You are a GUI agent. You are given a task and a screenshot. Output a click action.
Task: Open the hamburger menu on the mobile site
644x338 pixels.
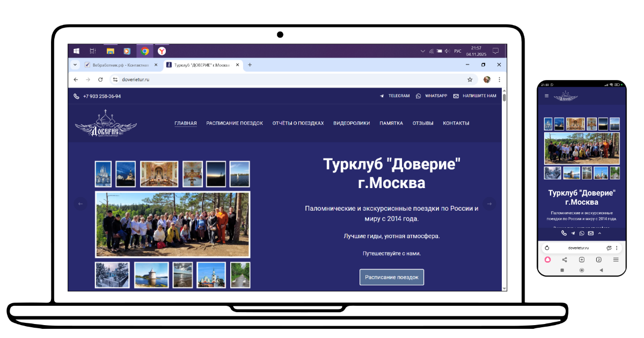pos(547,96)
